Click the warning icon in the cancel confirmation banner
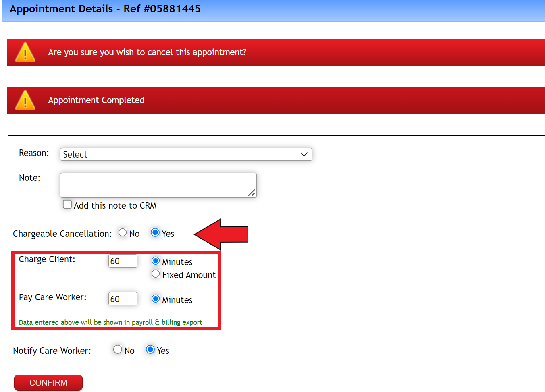The width and height of the screenshot is (545, 392). coord(25,53)
